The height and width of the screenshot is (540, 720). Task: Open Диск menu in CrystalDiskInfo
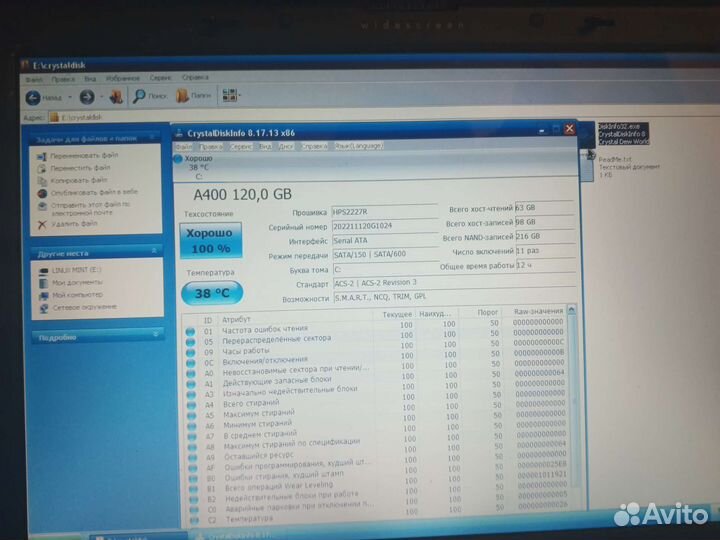click(x=286, y=146)
